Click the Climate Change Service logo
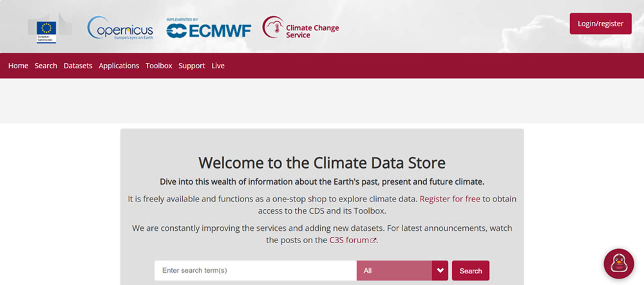Image resolution: width=644 pixels, height=285 pixels. [301, 28]
